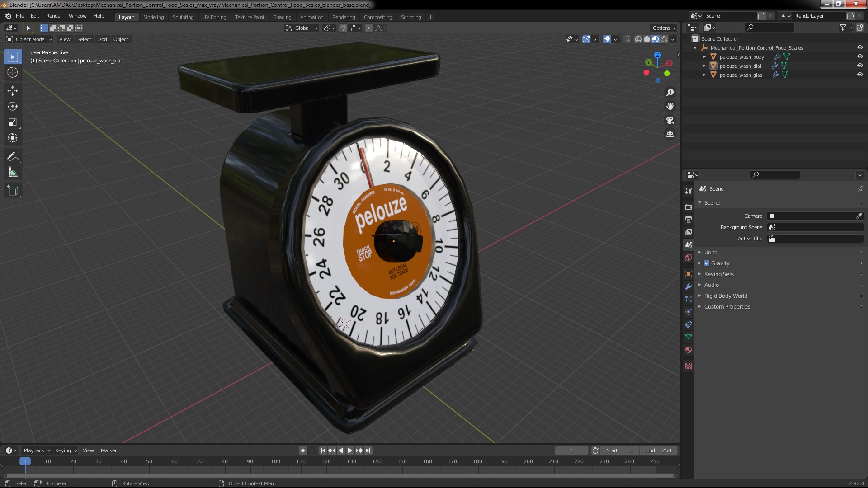Open the File menu
Viewport: 868px width, 488px height.
tap(20, 16)
